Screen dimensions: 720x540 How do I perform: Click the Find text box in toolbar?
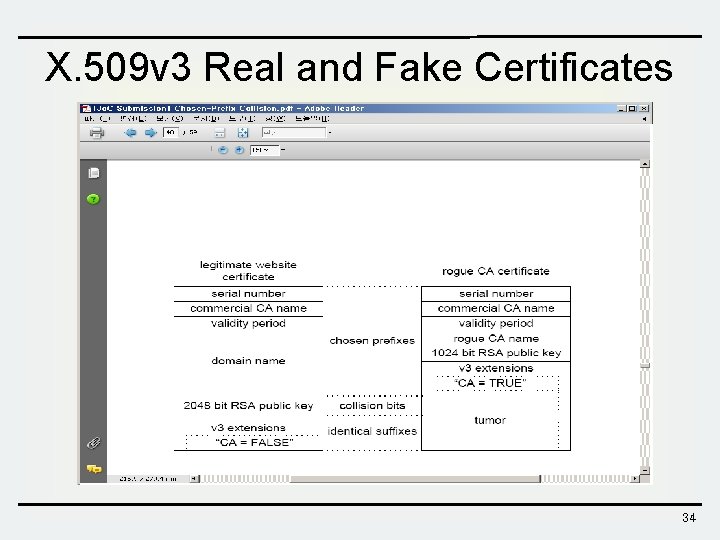(293, 132)
